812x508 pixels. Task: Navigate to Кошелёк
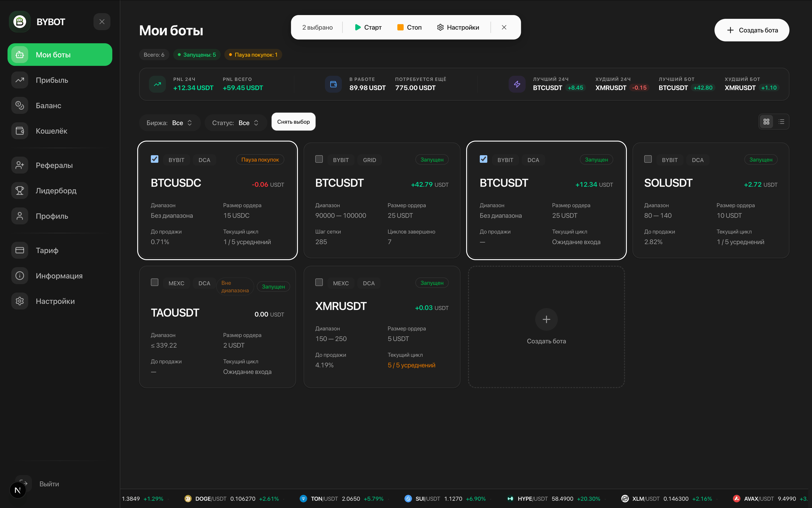click(60, 131)
